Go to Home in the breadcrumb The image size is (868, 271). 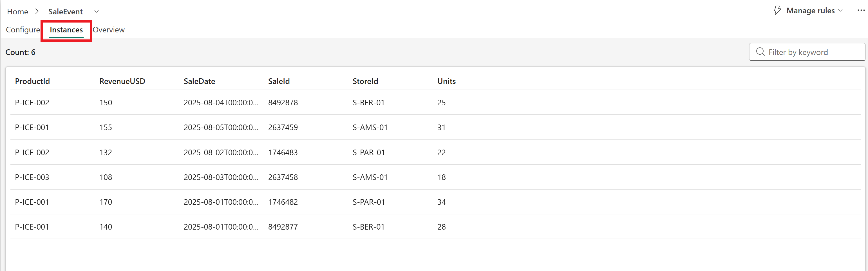17,12
